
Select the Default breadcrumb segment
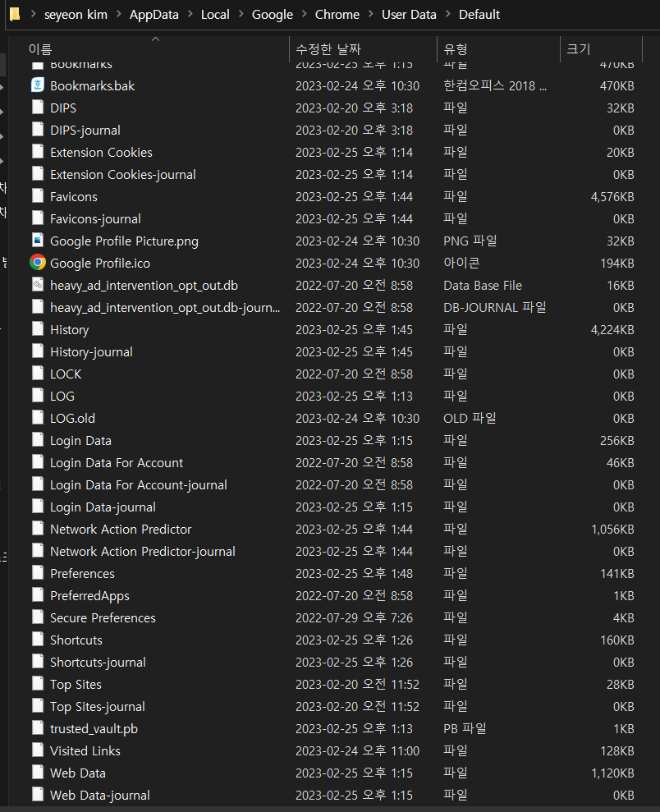[479, 15]
